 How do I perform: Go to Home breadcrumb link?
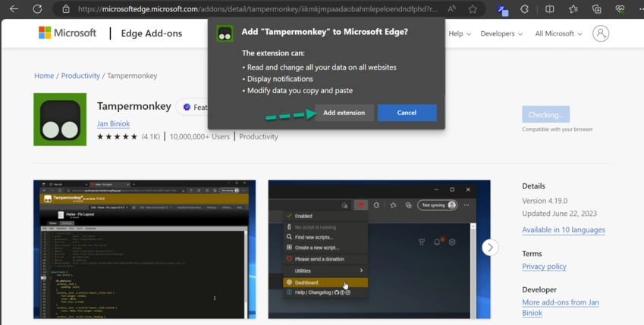44,76
